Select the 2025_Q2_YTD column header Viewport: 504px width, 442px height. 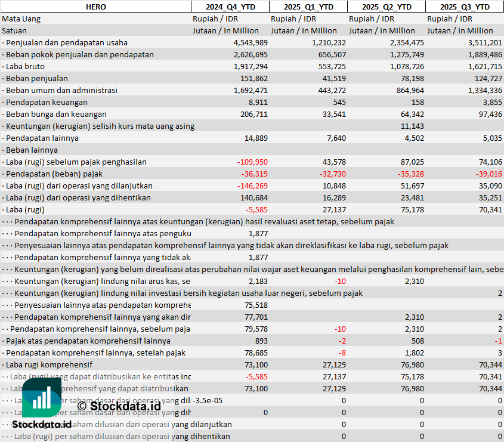tap(386, 7)
